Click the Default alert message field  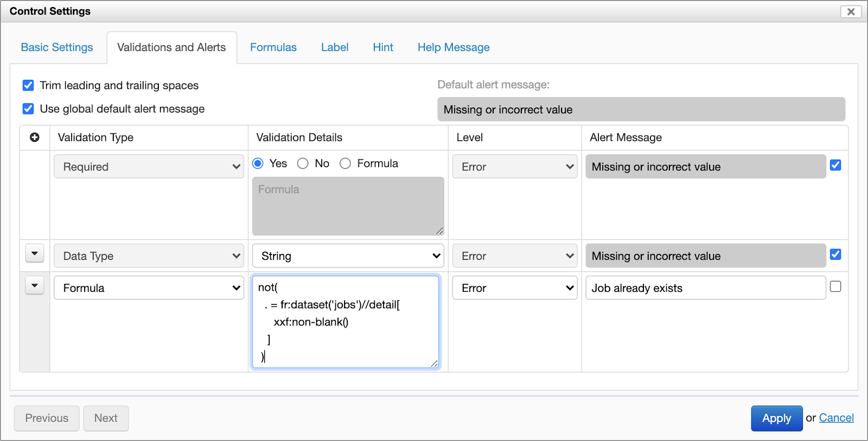point(641,109)
